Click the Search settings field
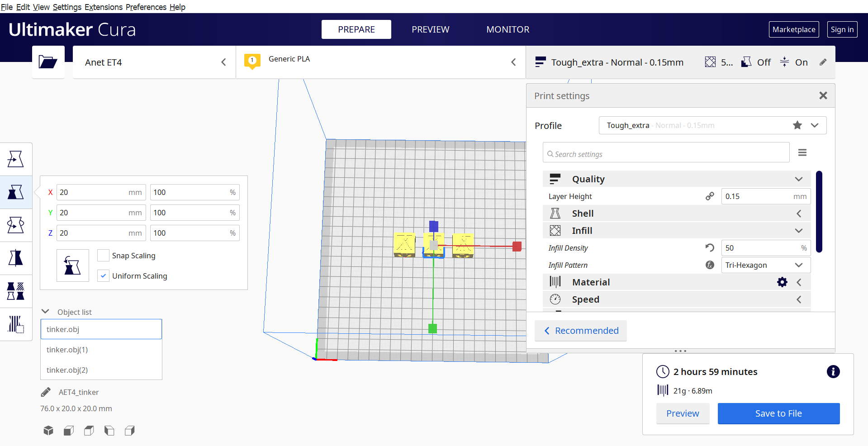 [666, 152]
